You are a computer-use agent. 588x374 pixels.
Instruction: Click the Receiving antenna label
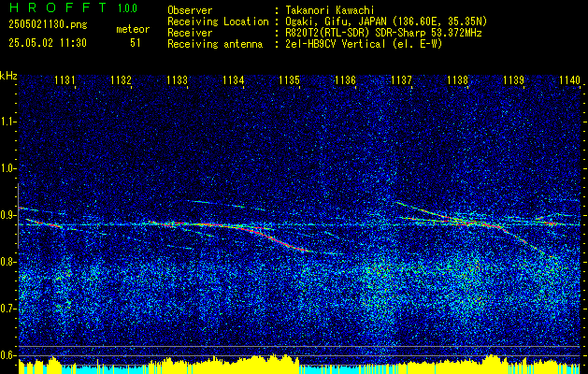(x=215, y=44)
